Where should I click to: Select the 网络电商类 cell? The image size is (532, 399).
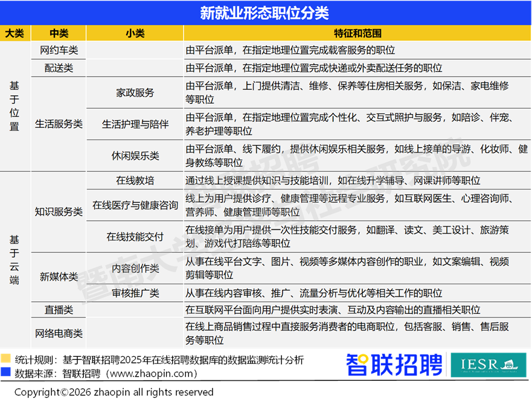tap(59, 333)
